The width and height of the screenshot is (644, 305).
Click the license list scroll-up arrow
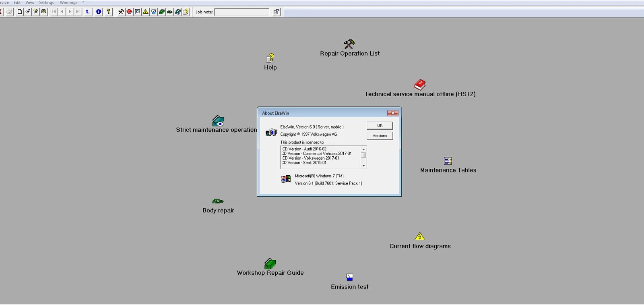(363, 149)
